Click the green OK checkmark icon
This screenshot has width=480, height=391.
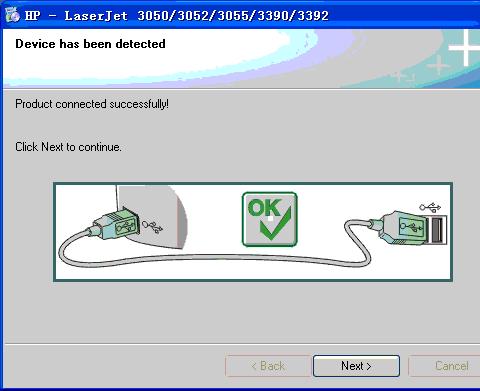[270, 219]
